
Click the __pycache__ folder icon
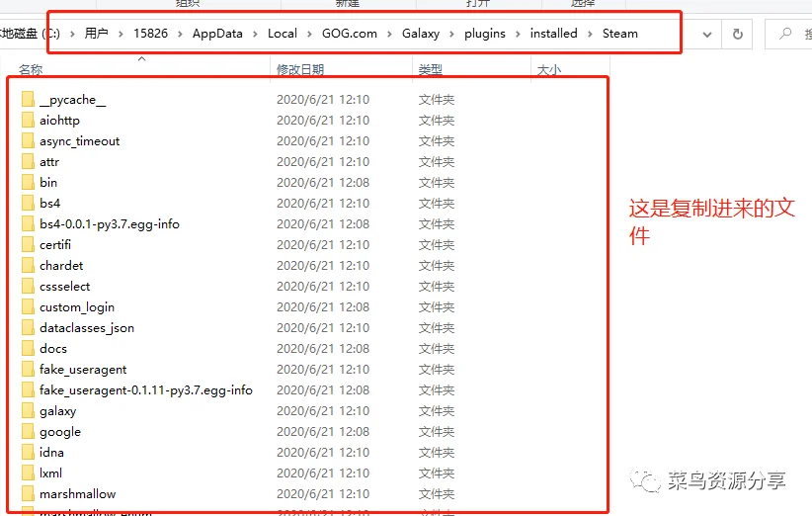pyautogui.click(x=28, y=100)
